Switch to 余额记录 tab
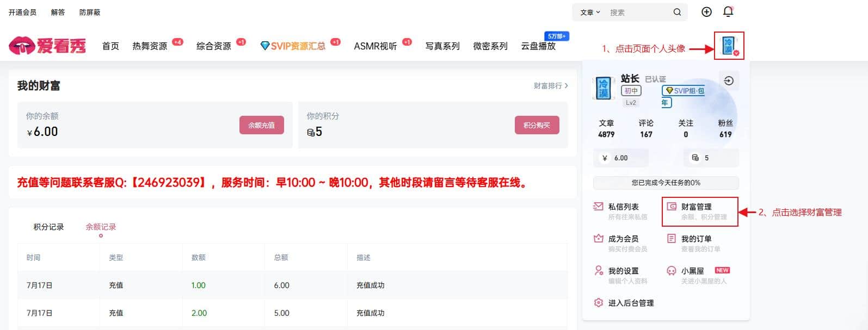 click(101, 227)
